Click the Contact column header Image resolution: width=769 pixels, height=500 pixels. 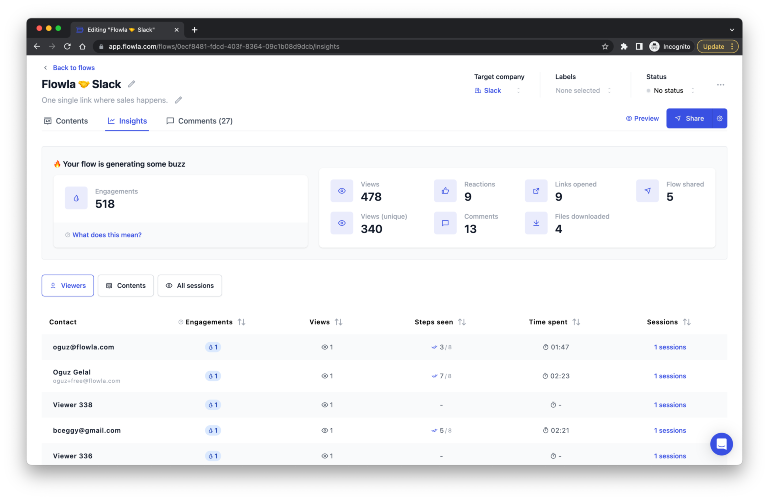pos(63,322)
